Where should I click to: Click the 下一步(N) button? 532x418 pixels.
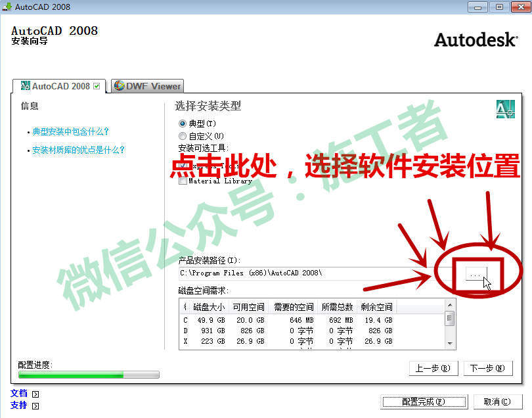(487, 369)
